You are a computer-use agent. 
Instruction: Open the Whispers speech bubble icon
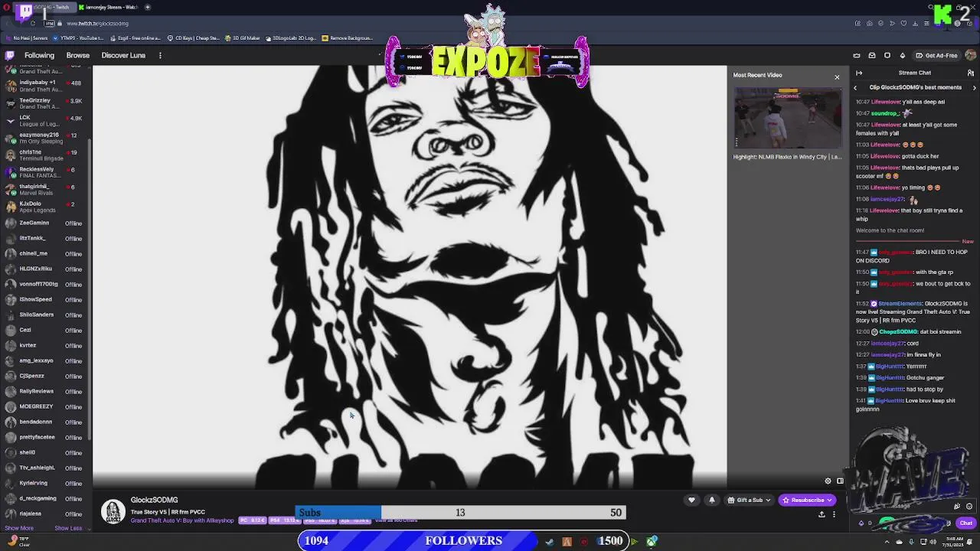pos(887,55)
